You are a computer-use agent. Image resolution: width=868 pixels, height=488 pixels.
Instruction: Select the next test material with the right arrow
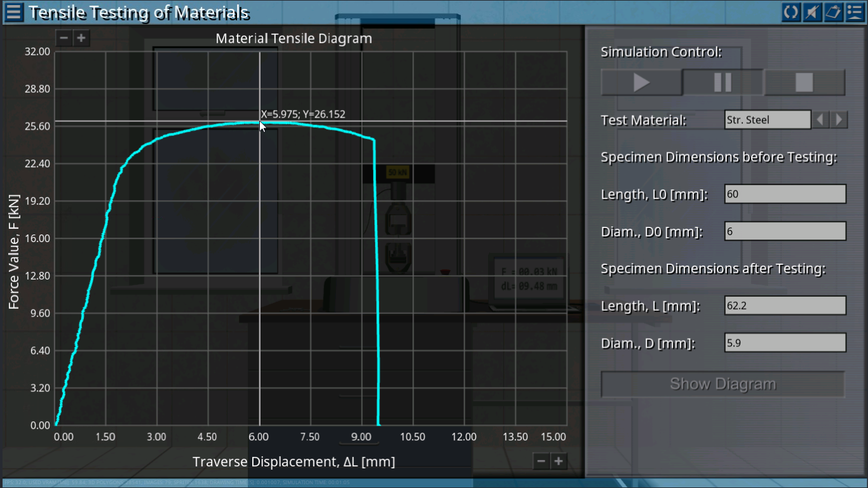(x=839, y=119)
